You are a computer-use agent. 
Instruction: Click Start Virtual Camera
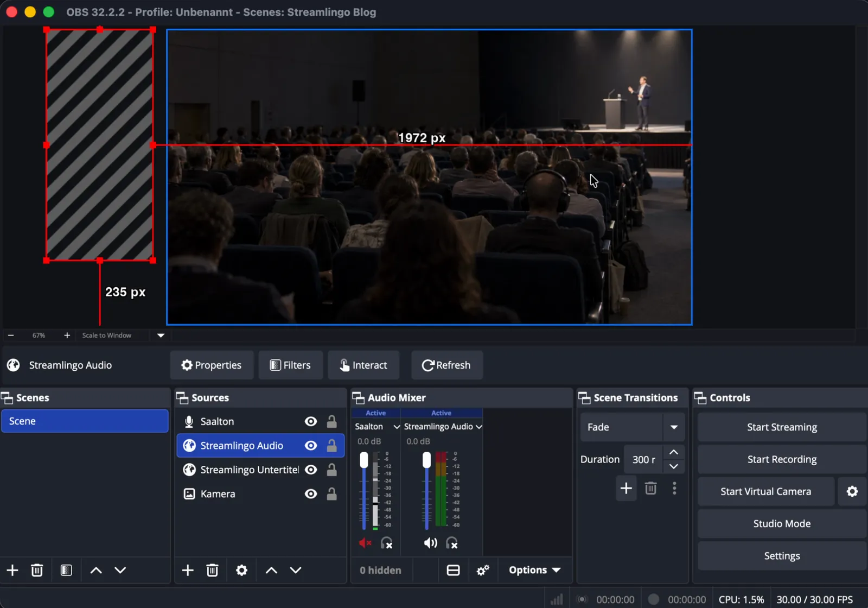[x=766, y=491]
